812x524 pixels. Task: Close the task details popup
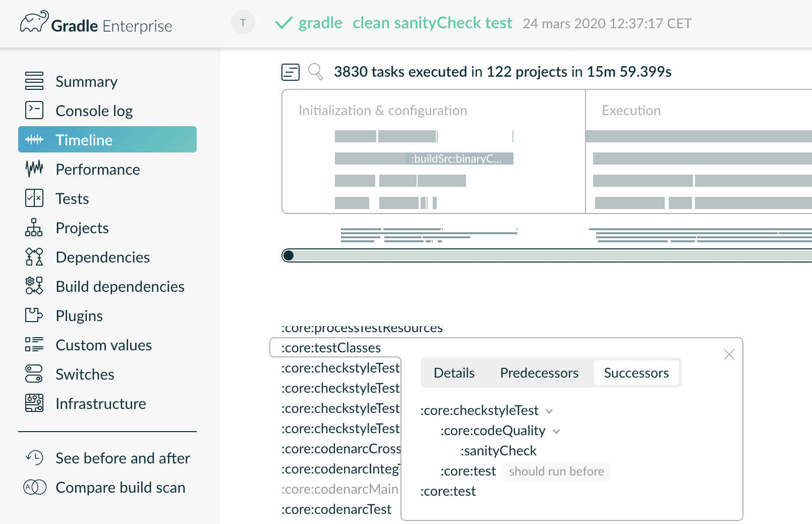click(x=729, y=354)
